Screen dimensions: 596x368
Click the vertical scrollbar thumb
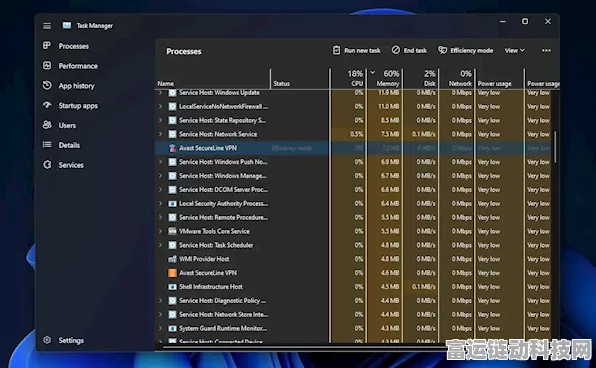(x=555, y=146)
